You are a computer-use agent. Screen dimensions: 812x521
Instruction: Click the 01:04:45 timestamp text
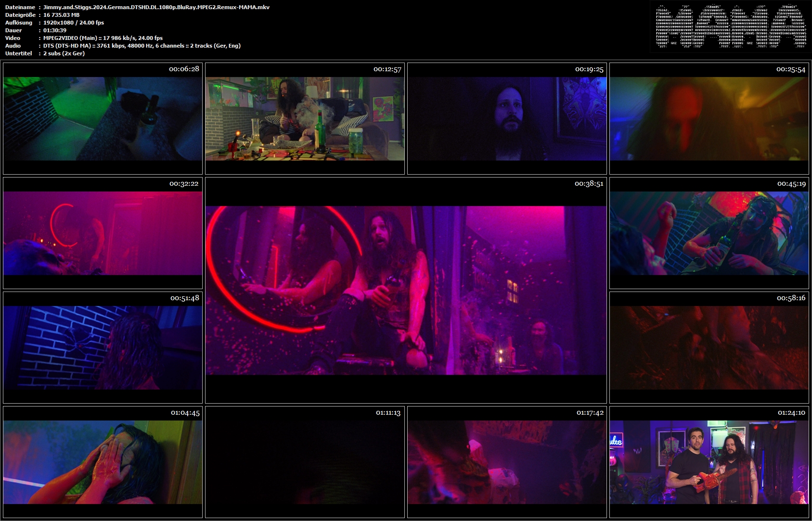tap(185, 413)
